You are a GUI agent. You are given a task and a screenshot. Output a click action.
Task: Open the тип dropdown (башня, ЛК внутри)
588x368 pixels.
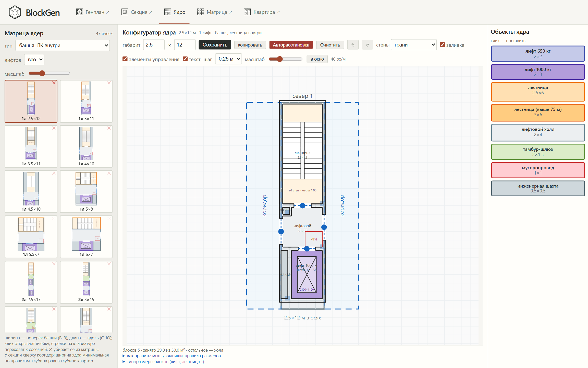[x=63, y=45]
